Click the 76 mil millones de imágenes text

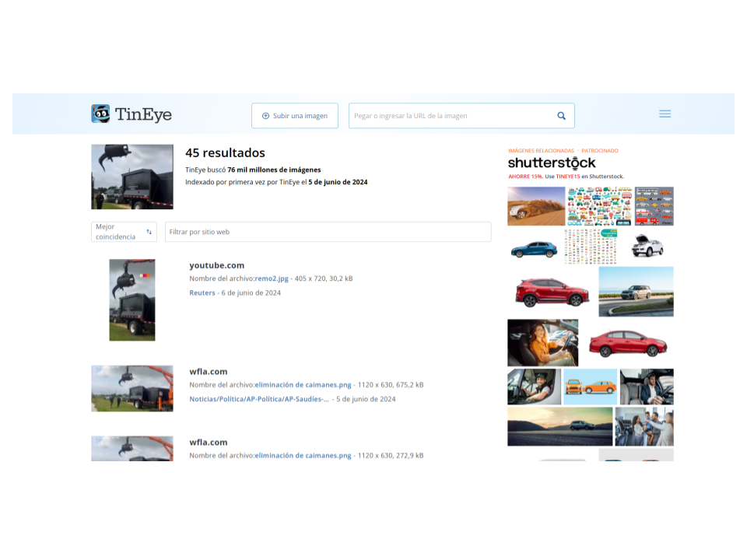point(274,170)
